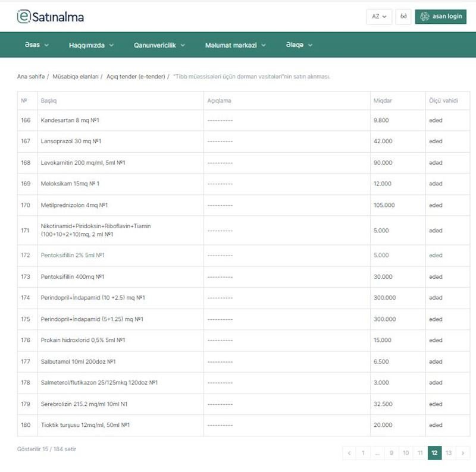476x472 pixels.
Task: Open the Qanunvericilik menu
Action: tap(159, 45)
